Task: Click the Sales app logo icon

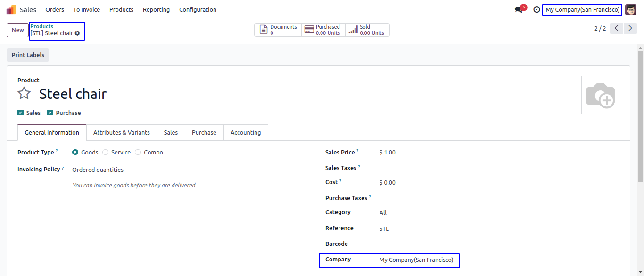Action: pos(11,10)
